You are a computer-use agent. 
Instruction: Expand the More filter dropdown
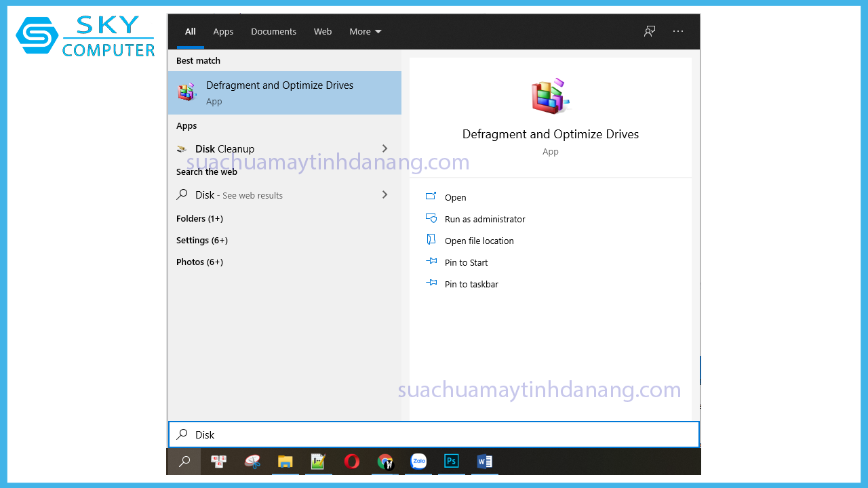click(366, 31)
